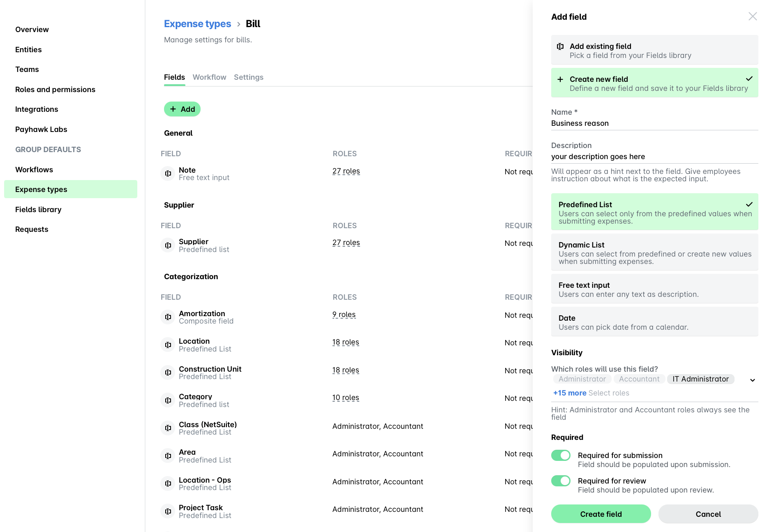Screen dimensions: 767x532
Task: Open Requests in the sidebar
Action: pyautogui.click(x=32, y=229)
